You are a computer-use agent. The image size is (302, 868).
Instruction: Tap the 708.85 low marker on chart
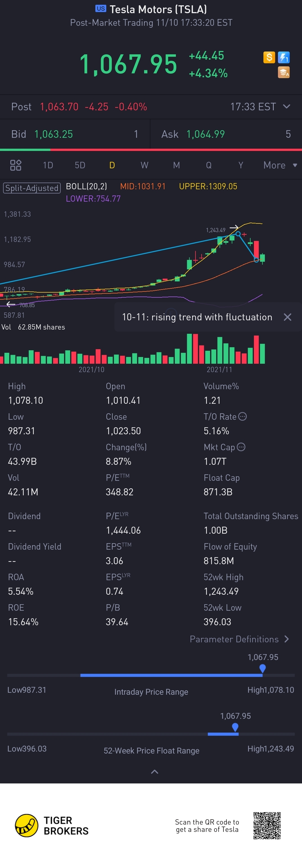(27, 305)
